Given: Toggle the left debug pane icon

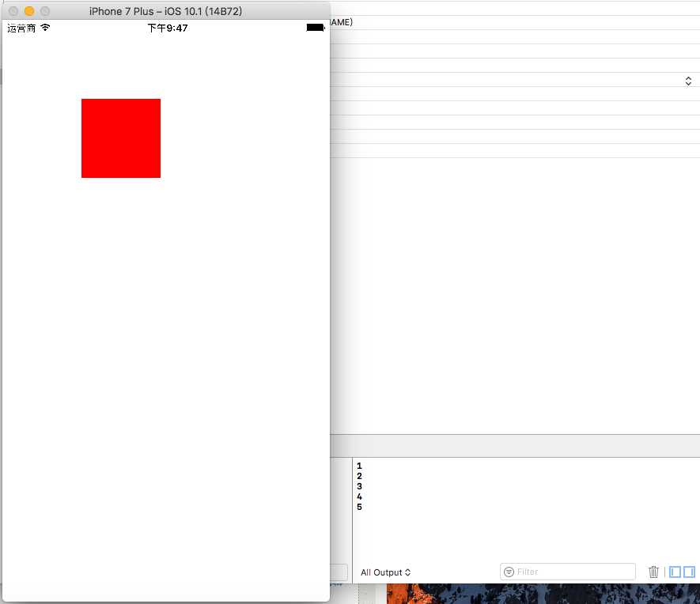Looking at the screenshot, I should click(675, 572).
